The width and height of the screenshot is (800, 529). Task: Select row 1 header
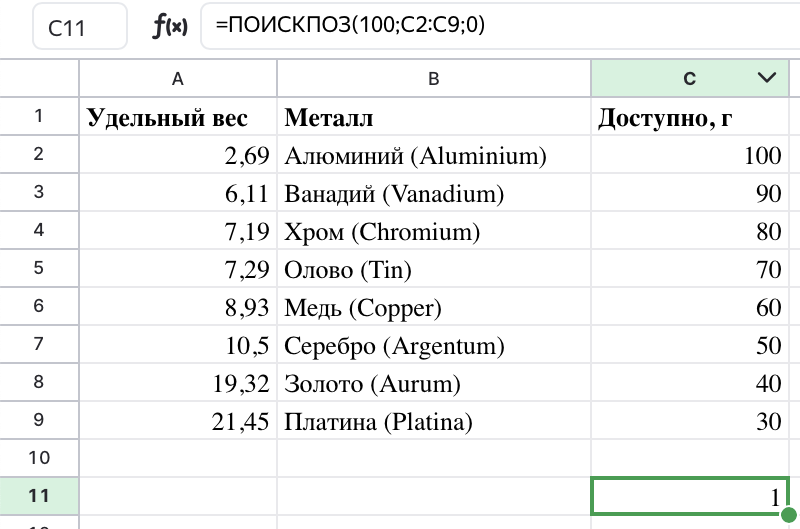39,116
